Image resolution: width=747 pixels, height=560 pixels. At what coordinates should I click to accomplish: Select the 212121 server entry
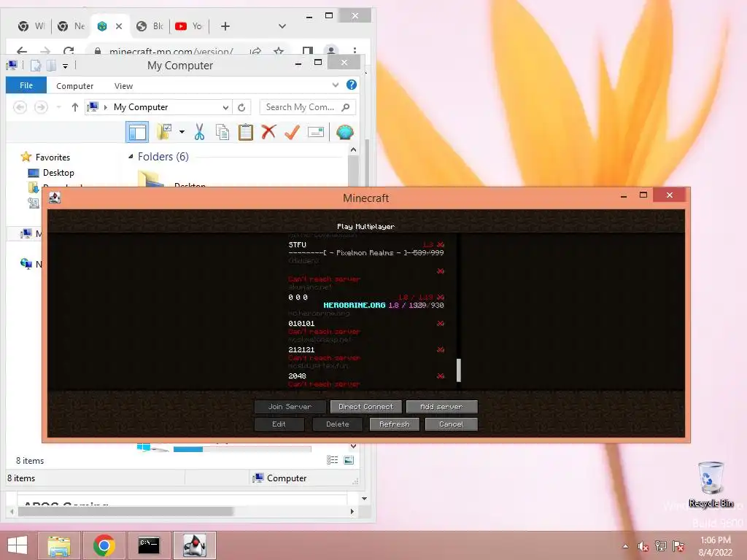(x=366, y=357)
